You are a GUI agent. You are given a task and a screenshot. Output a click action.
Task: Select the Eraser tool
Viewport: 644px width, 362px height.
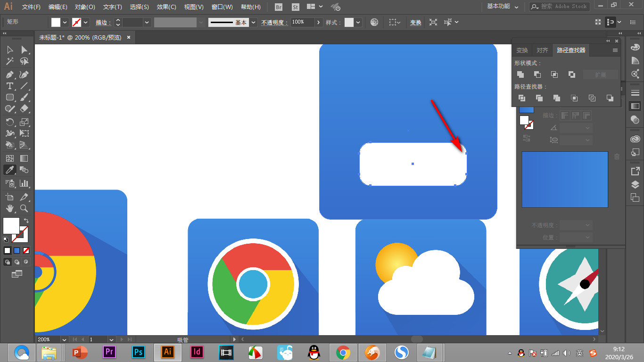[24, 108]
